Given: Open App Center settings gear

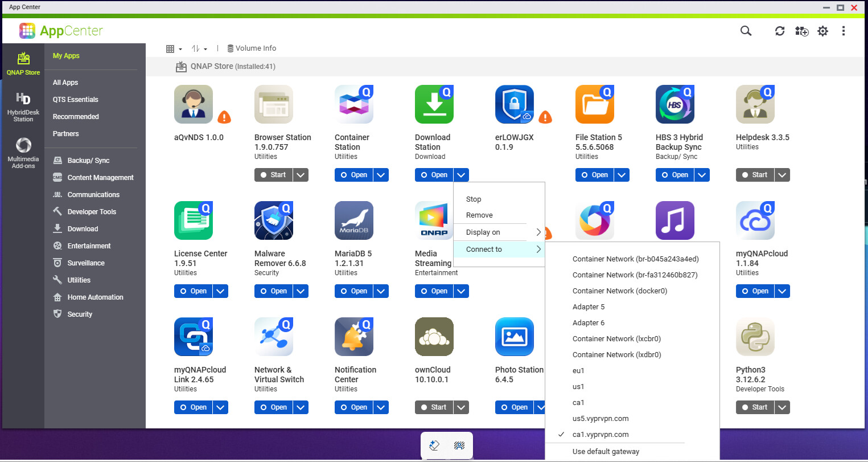Looking at the screenshot, I should (x=822, y=31).
